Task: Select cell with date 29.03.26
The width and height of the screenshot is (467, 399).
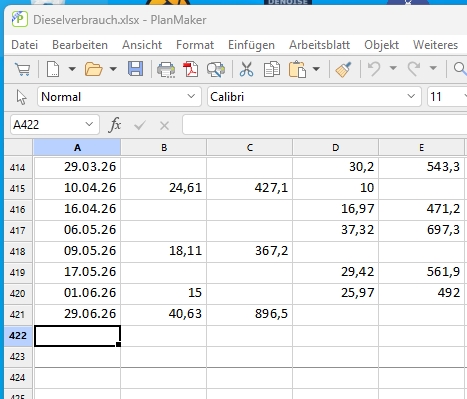Action: tap(77, 167)
